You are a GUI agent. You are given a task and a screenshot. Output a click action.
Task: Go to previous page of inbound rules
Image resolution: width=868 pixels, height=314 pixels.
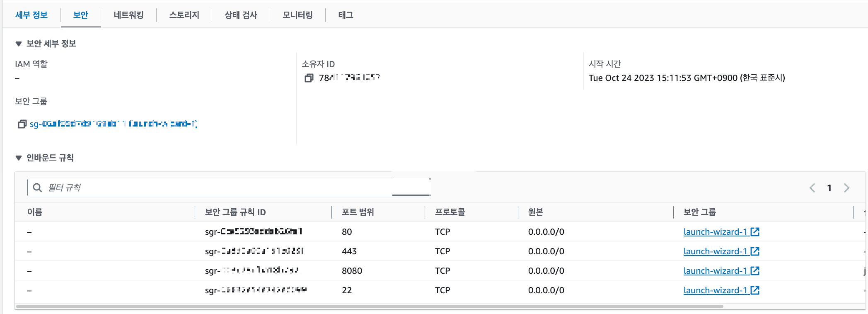(x=812, y=188)
